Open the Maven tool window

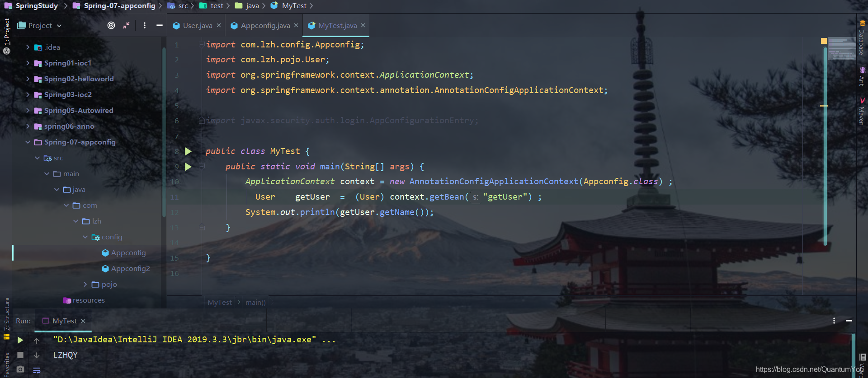(x=862, y=112)
